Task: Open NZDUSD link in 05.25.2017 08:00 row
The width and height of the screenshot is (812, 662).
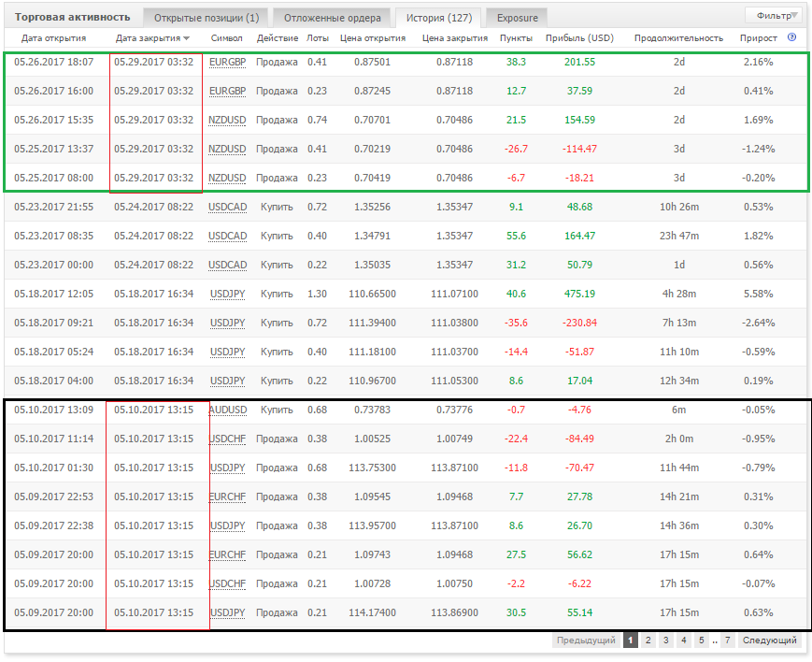Action: click(x=227, y=179)
